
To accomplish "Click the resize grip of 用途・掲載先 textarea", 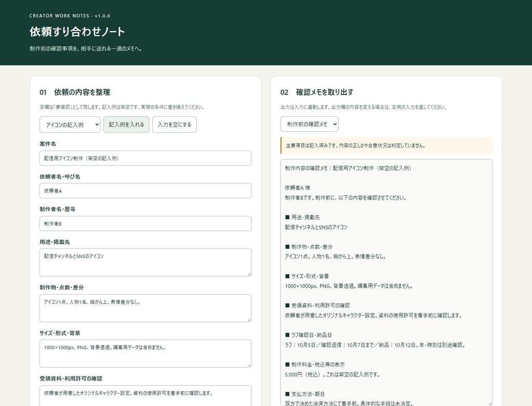I will pos(249,274).
